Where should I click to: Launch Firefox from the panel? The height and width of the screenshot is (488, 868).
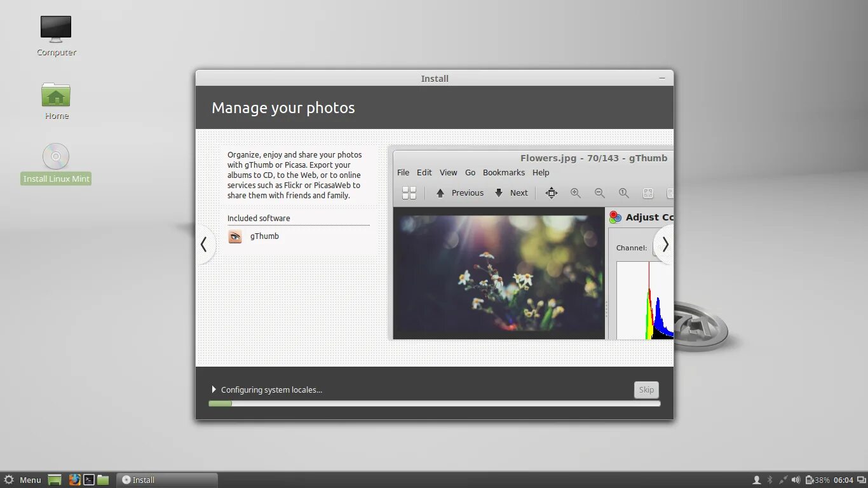click(75, 480)
